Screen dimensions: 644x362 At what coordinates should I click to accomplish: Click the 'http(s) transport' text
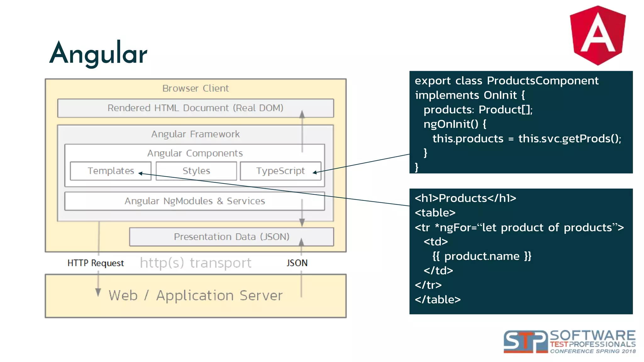click(196, 263)
